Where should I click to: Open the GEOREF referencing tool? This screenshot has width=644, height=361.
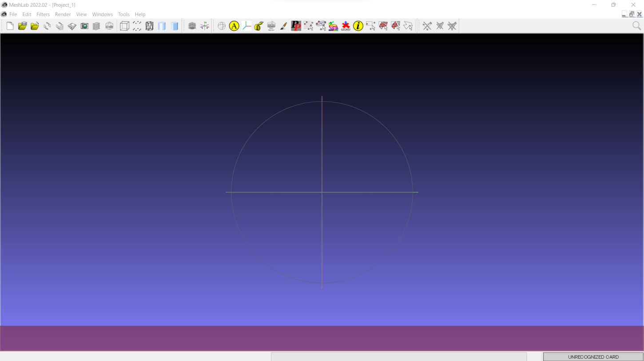click(x=346, y=26)
